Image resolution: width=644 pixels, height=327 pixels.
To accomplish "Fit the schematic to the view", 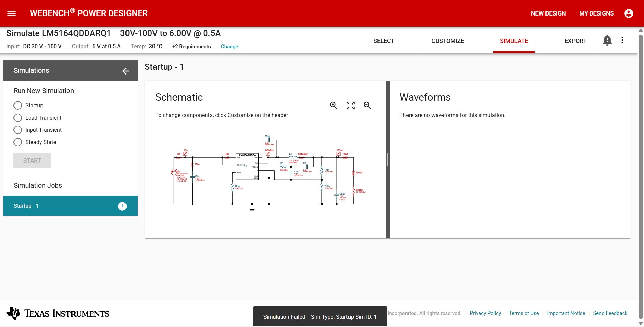I will [351, 106].
